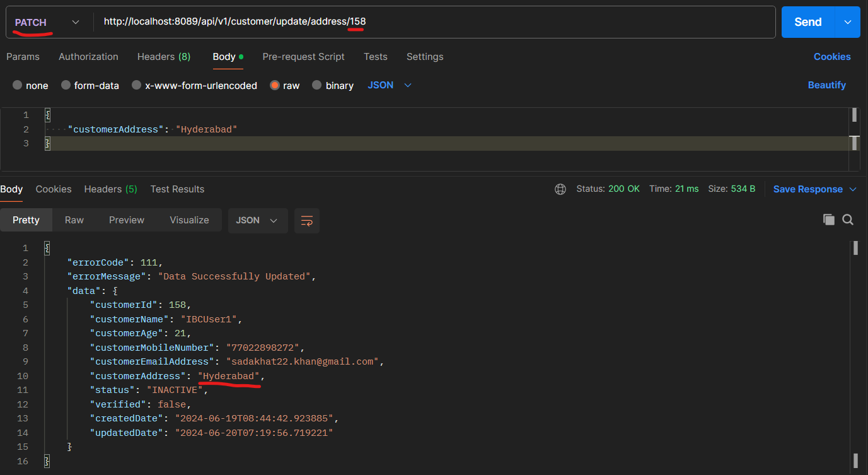Select the binary body radio button

[317, 85]
